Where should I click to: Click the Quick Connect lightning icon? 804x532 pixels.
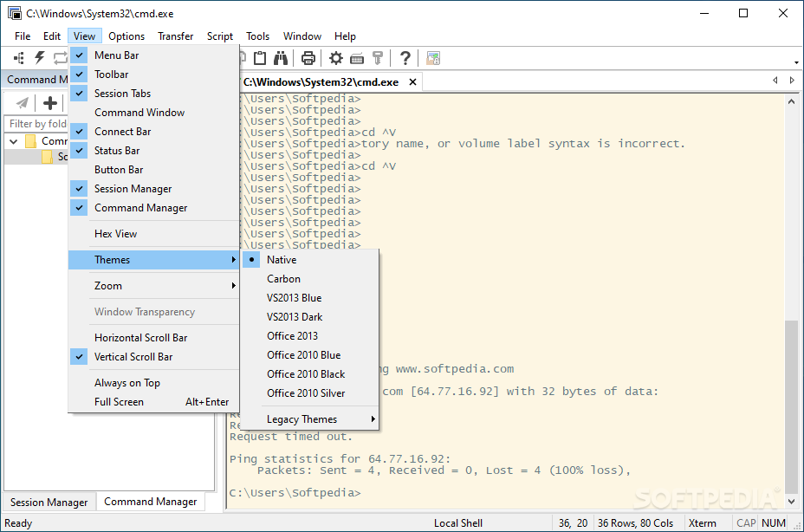40,57
